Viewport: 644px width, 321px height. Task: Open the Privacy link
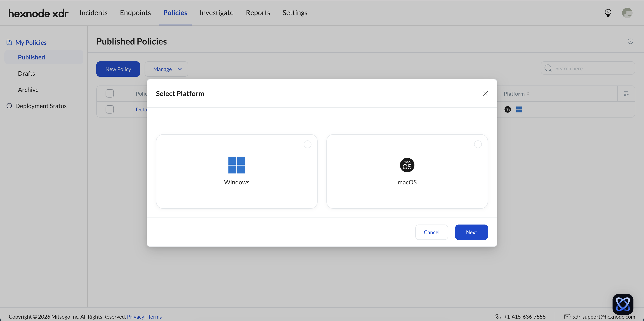click(136, 316)
